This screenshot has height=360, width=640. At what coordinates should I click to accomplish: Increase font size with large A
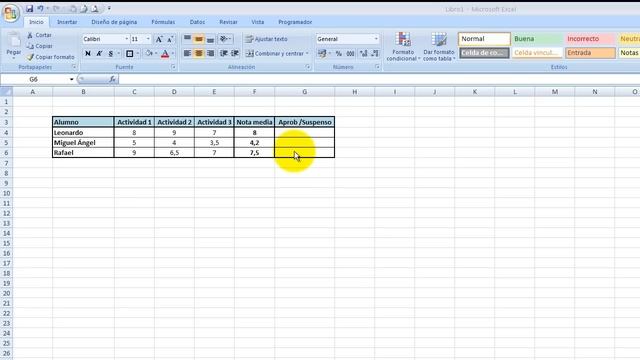(x=159, y=39)
